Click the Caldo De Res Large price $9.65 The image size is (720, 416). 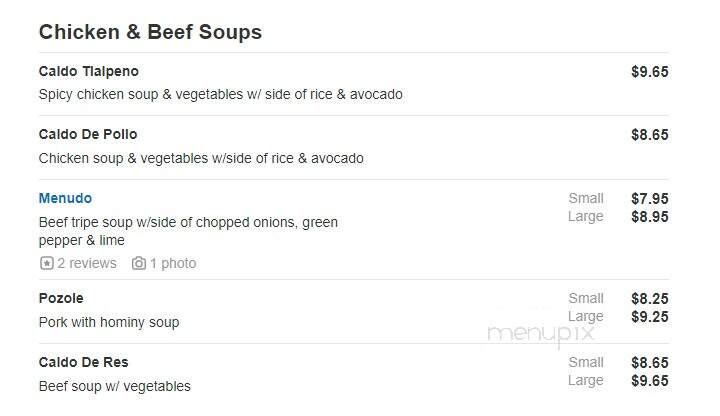pyautogui.click(x=649, y=381)
